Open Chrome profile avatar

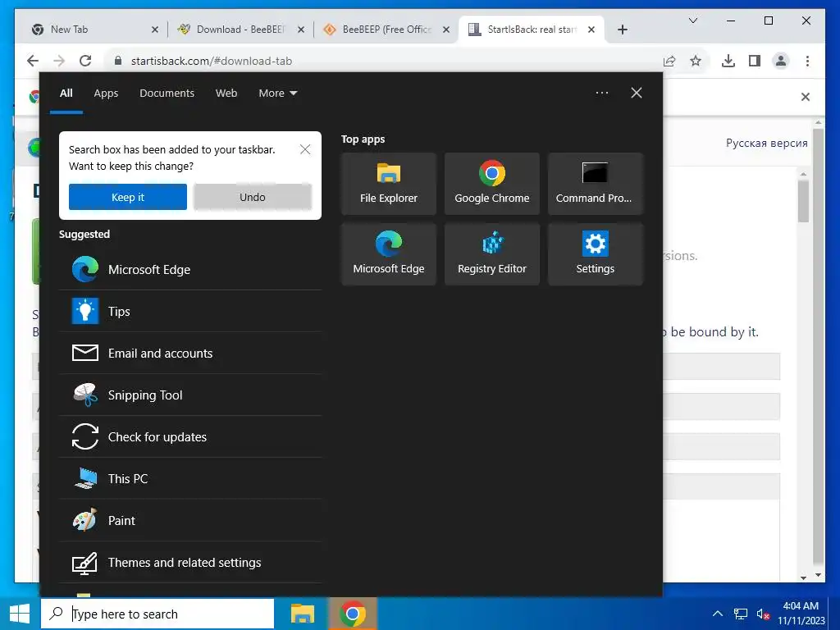pos(781,61)
